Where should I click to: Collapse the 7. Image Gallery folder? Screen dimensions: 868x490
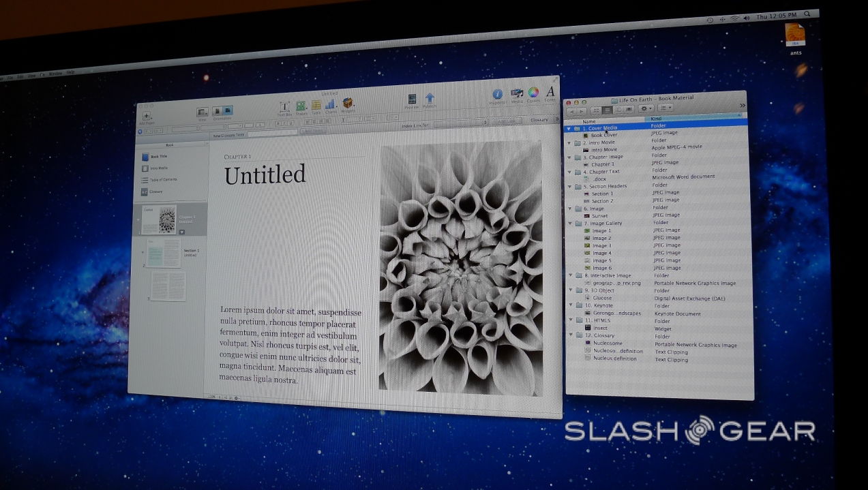[x=570, y=223]
